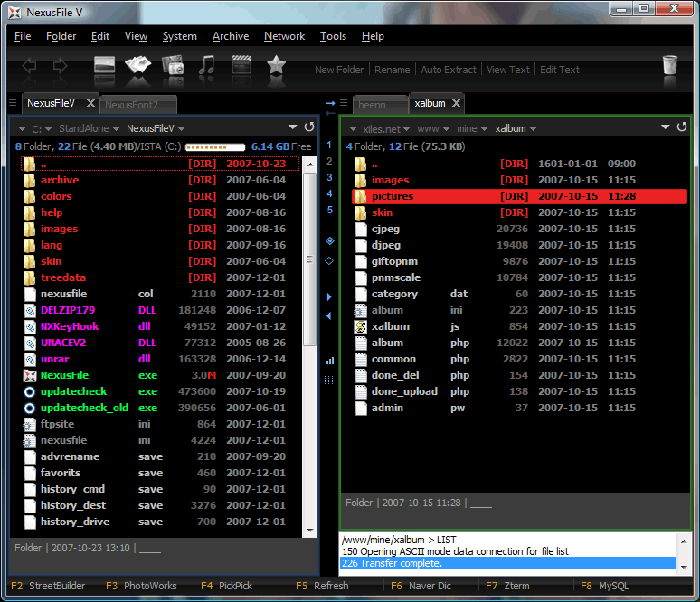This screenshot has height=602, width=700.
Task: Select the treedata folder
Action: (x=63, y=277)
